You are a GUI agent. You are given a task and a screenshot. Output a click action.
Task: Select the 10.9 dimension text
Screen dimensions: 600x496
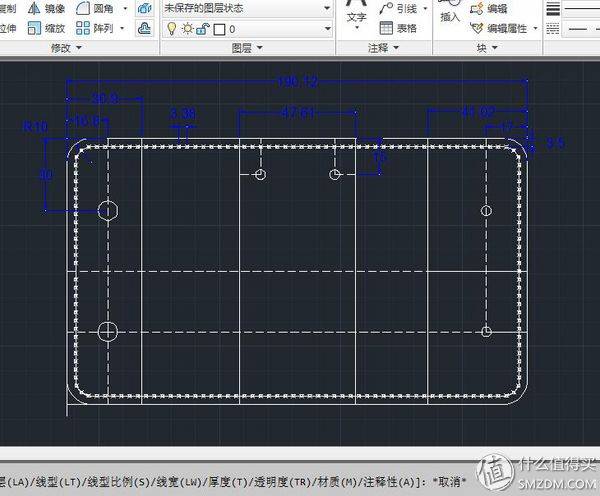87,122
